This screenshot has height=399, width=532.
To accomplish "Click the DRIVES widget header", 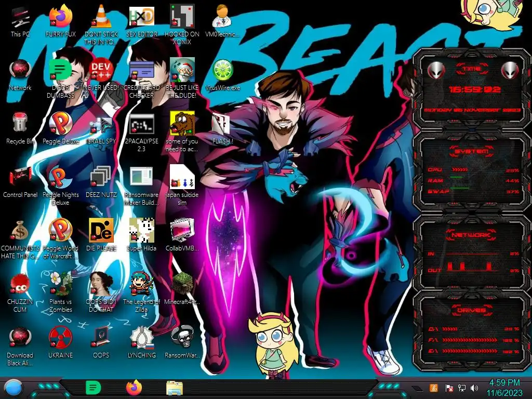I will [471, 310].
